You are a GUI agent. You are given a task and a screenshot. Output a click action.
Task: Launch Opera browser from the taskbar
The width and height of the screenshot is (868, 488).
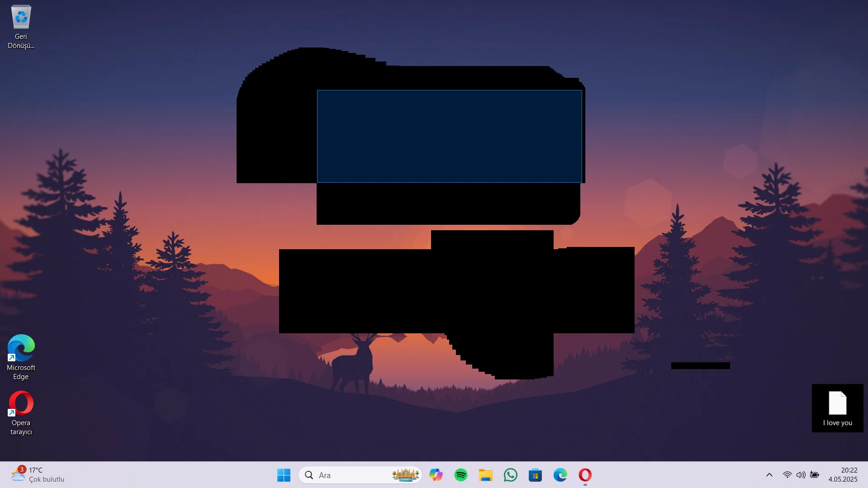pos(584,475)
